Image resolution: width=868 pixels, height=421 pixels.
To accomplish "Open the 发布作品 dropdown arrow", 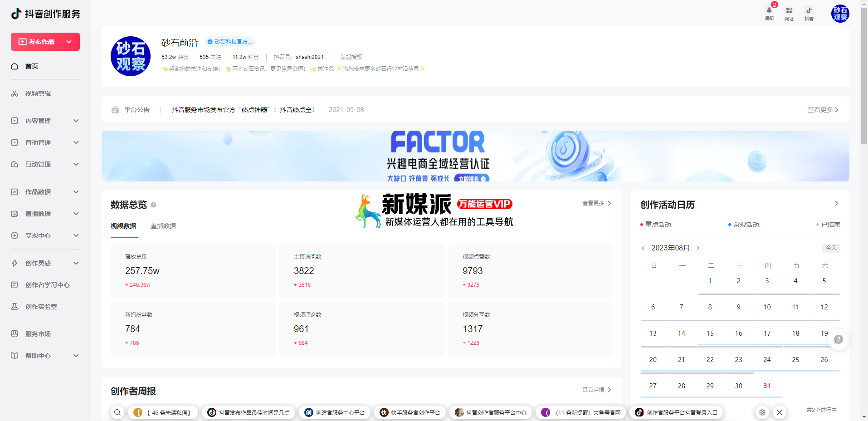I will [69, 42].
